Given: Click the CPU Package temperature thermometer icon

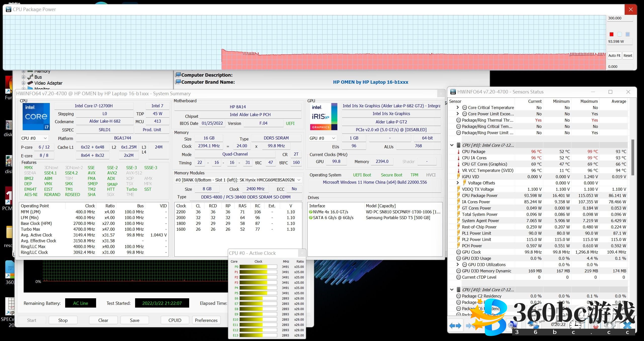Looking at the screenshot, I should (458, 152).
